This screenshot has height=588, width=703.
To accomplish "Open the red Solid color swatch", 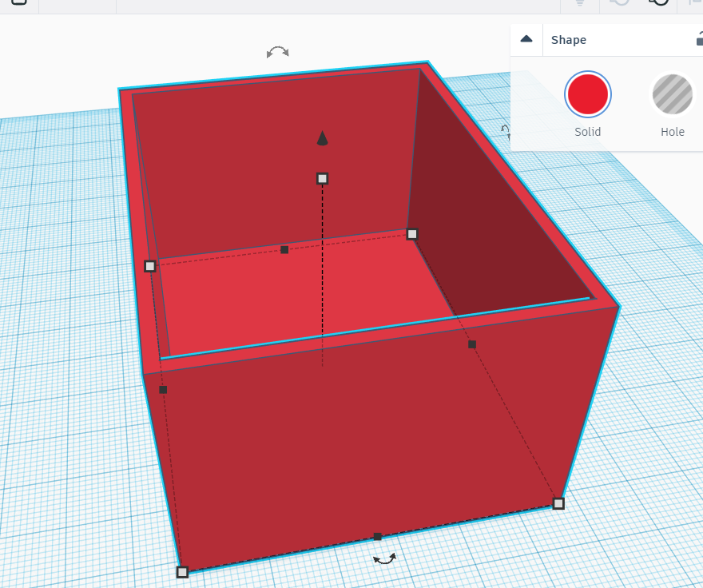I will [x=587, y=93].
